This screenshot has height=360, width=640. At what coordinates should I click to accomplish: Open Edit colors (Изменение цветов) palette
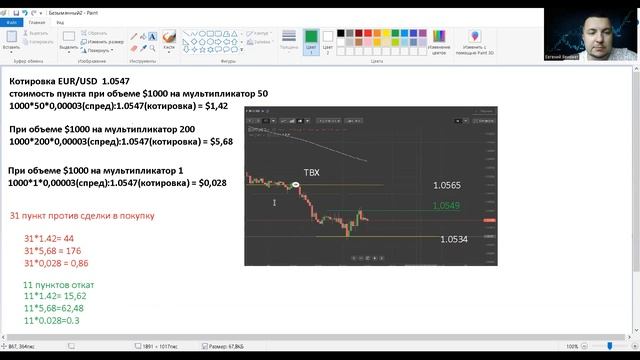(439, 42)
